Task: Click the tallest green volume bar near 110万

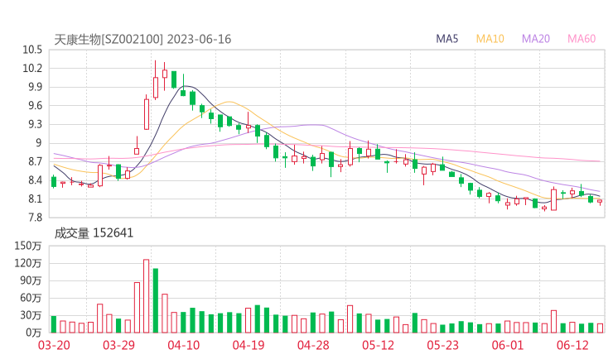Action: point(156,301)
